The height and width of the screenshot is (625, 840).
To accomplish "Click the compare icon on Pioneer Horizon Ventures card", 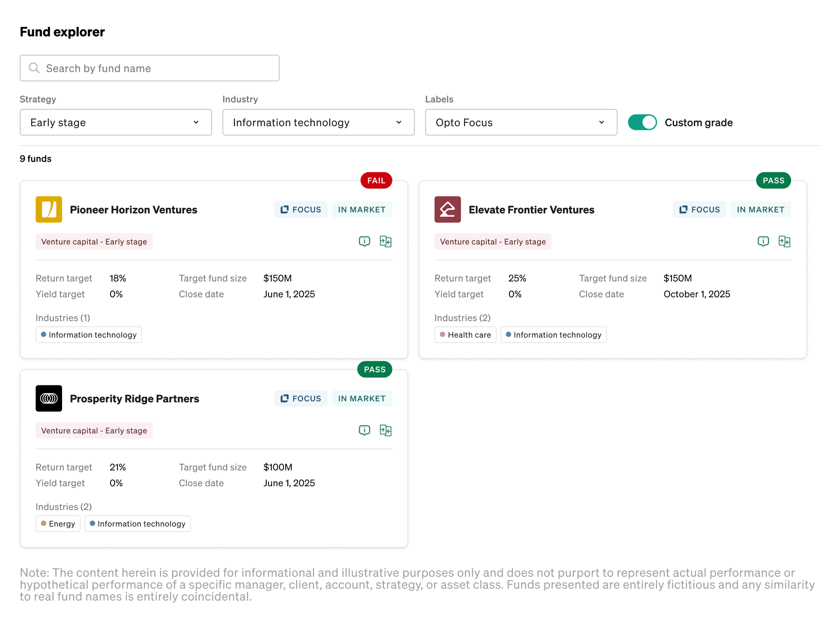I will tap(385, 241).
